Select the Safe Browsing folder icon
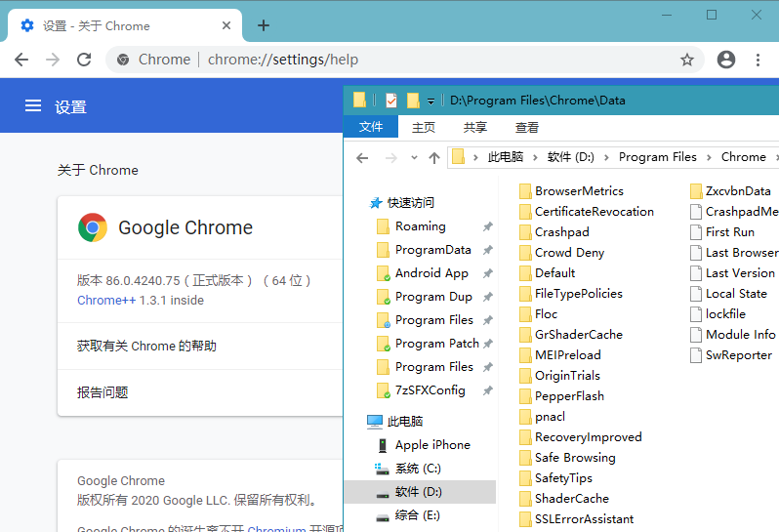The image size is (779, 532). [524, 458]
